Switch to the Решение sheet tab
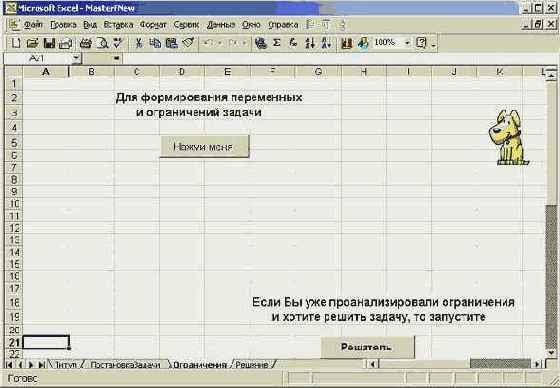560x388 pixels. pos(252,365)
